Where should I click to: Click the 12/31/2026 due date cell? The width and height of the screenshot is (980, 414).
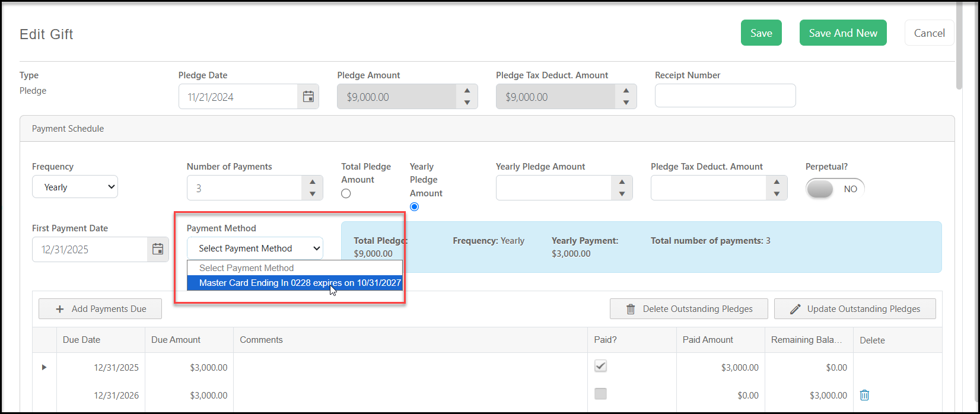[101, 395]
